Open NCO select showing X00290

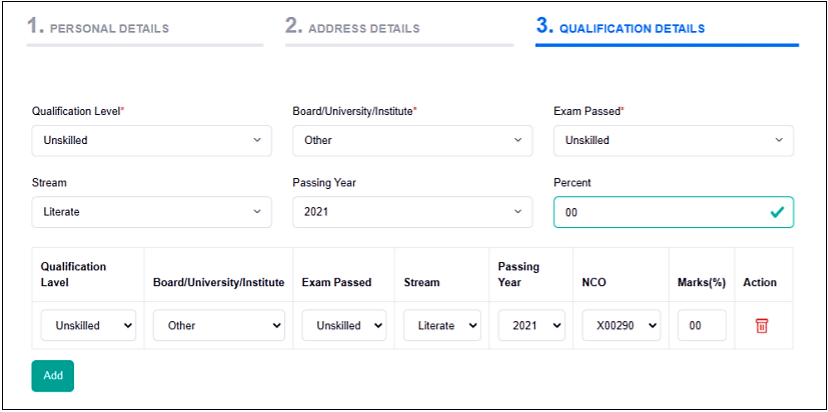coord(620,326)
